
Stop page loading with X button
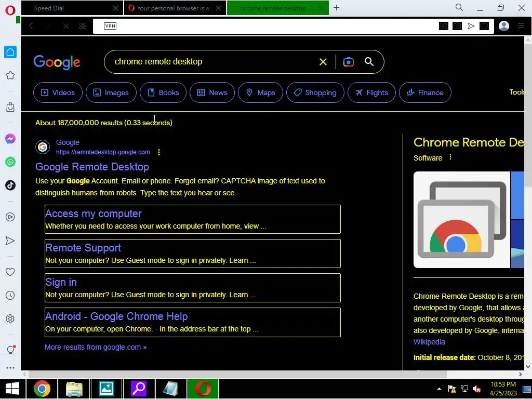pos(66,26)
